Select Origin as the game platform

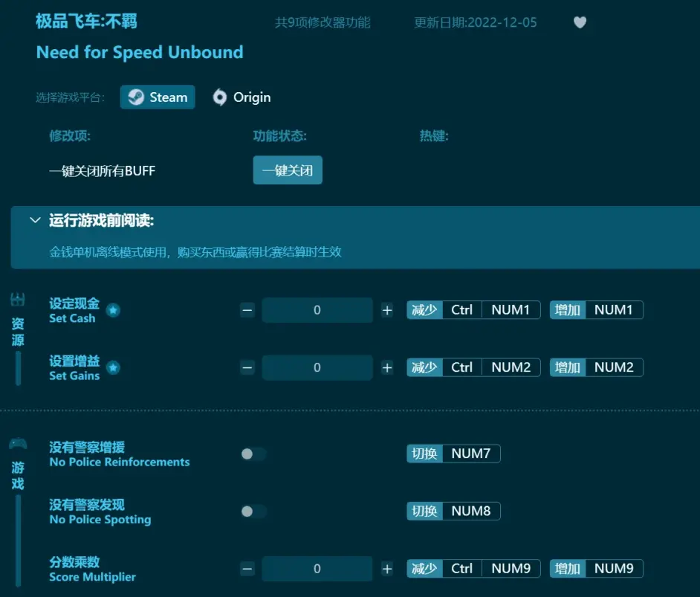[x=242, y=97]
